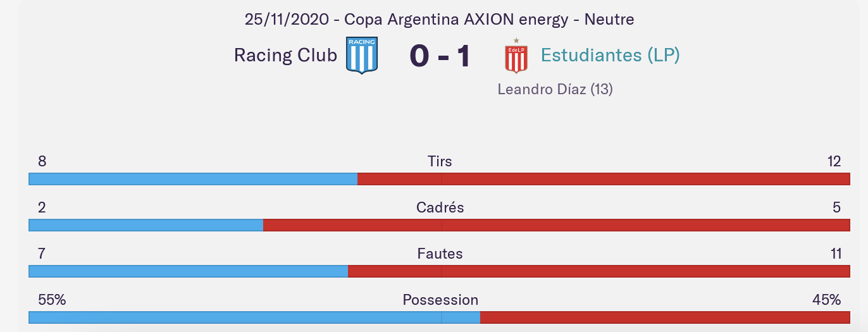
Task: Click red segment of the Fautes bar
Action: [598, 271]
